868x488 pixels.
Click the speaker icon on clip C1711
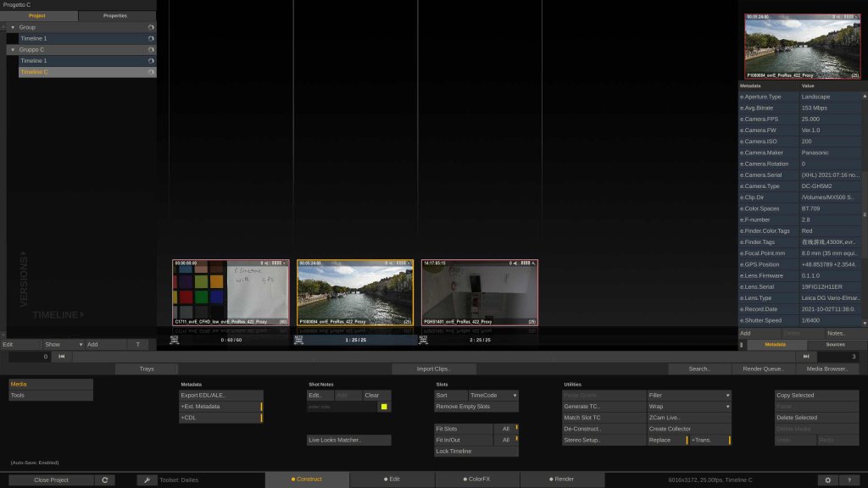pyautogui.click(x=267, y=263)
